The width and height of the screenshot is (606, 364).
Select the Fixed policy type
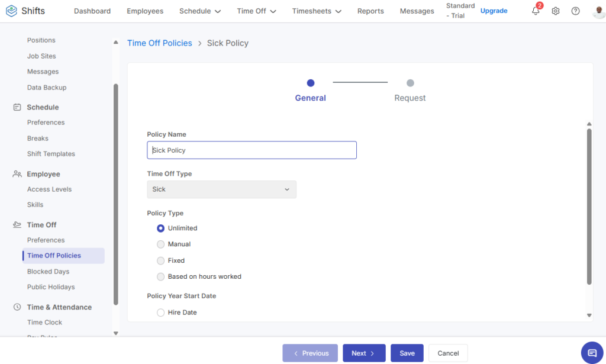[x=160, y=261]
